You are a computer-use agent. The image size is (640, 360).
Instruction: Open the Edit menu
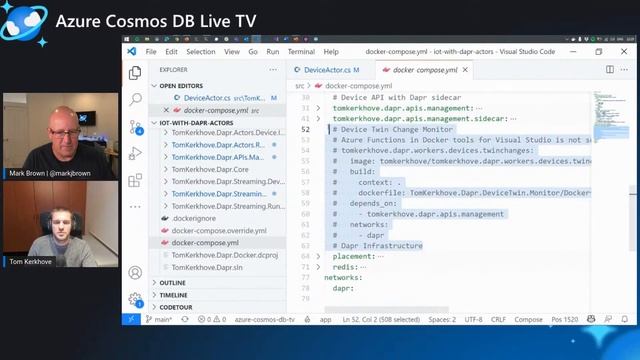171,51
